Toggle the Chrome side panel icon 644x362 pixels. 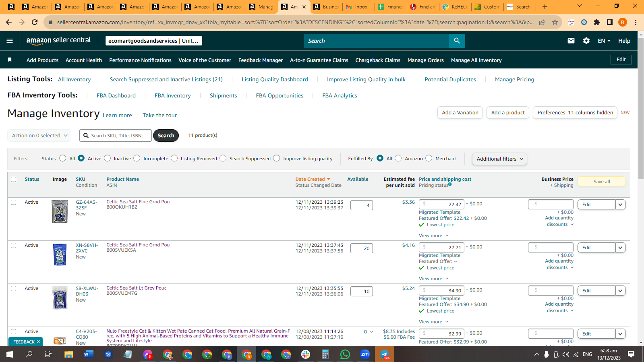click(610, 22)
